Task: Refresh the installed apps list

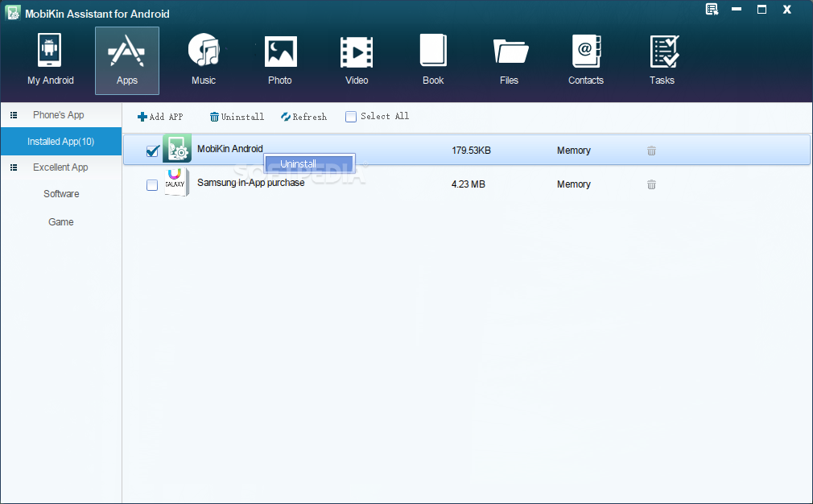Action: click(303, 117)
